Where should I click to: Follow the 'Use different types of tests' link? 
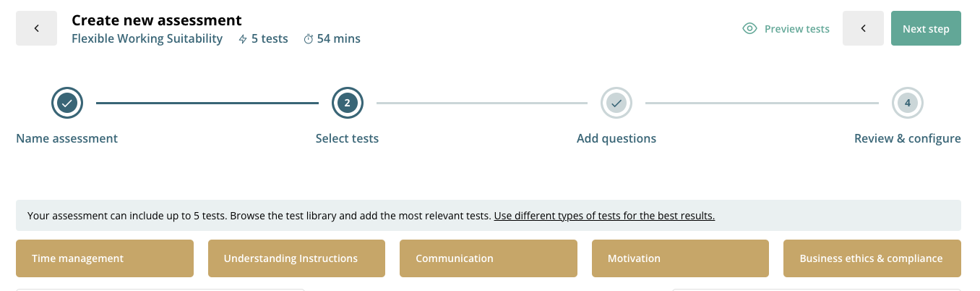coord(604,216)
